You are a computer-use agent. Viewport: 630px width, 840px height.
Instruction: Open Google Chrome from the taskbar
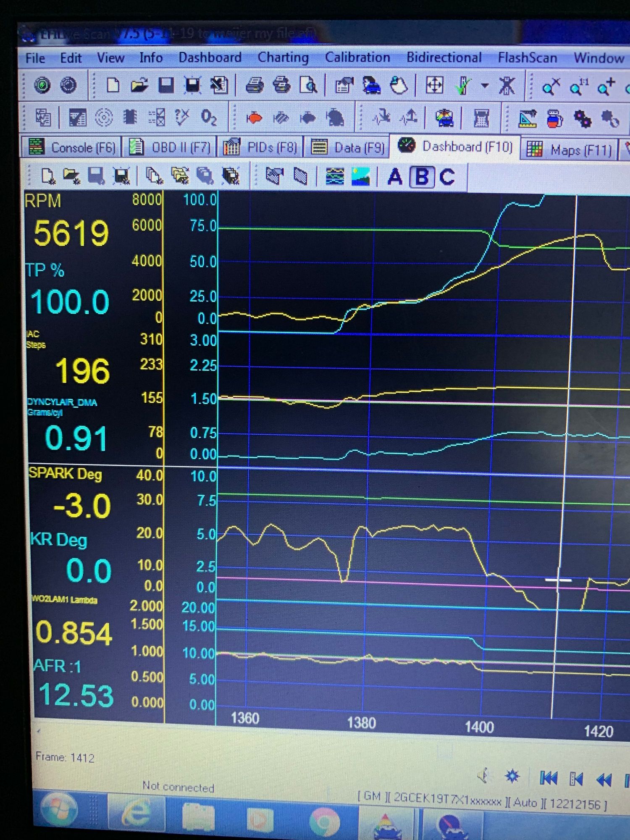pyautogui.click(x=324, y=820)
